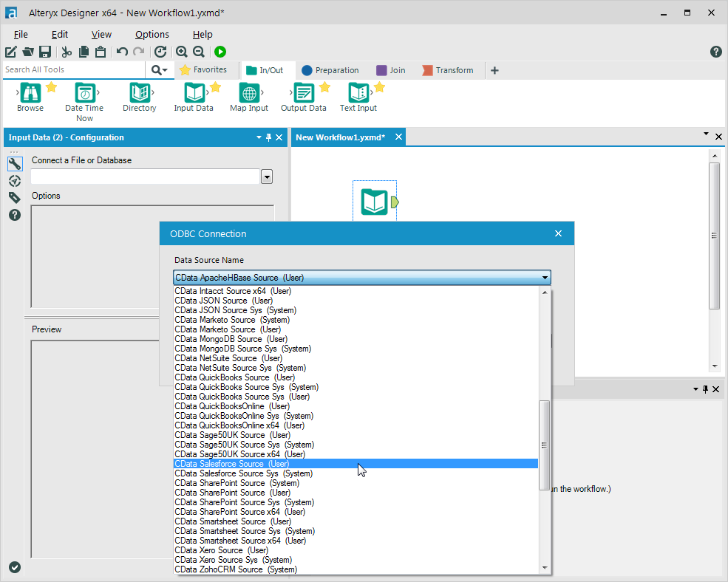Choose CData Salesforce Source (User)
Screen dimensions: 728x582
click(x=356, y=464)
